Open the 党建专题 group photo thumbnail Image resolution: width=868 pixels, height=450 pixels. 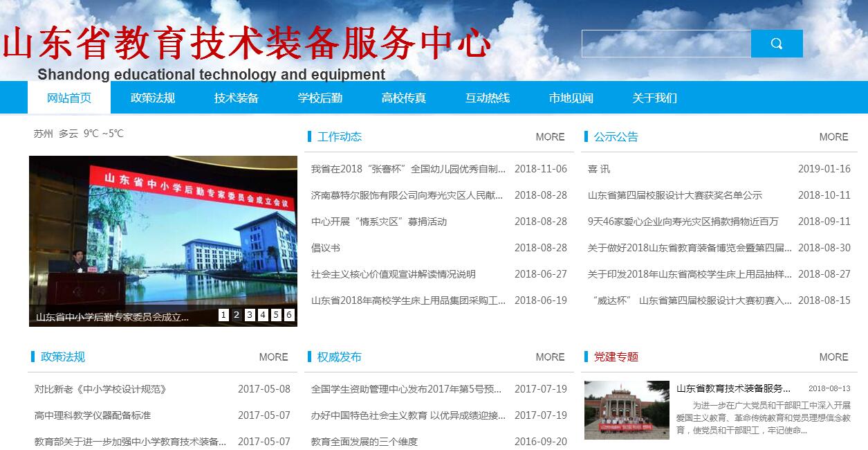(x=627, y=410)
